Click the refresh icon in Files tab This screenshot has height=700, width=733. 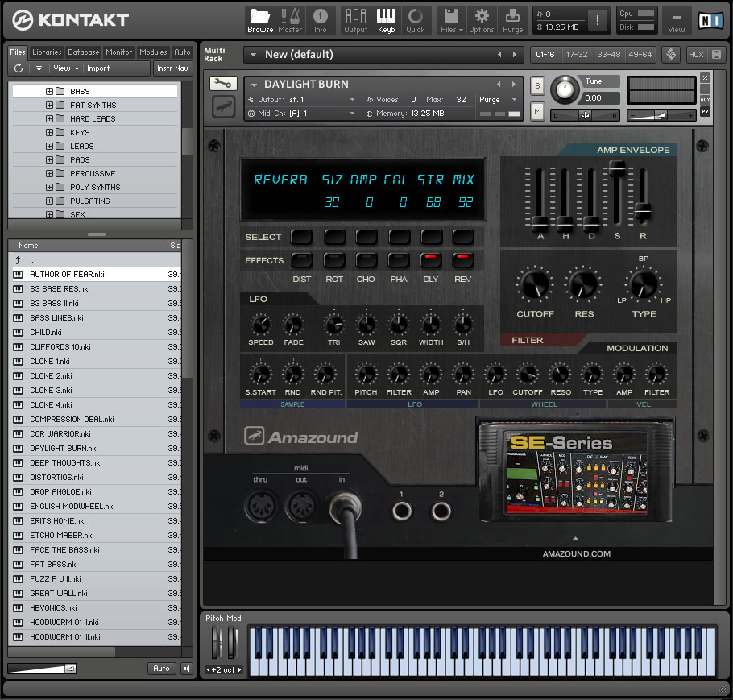tap(19, 68)
